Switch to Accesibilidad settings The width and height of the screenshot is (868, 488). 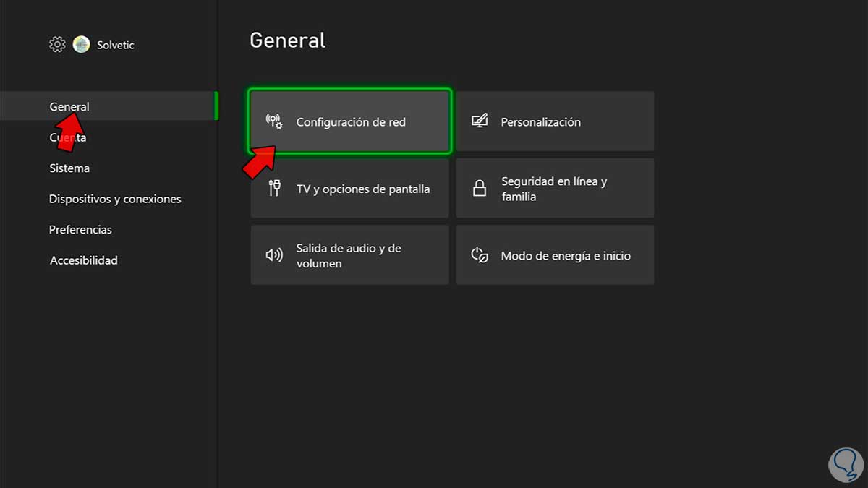click(83, 260)
